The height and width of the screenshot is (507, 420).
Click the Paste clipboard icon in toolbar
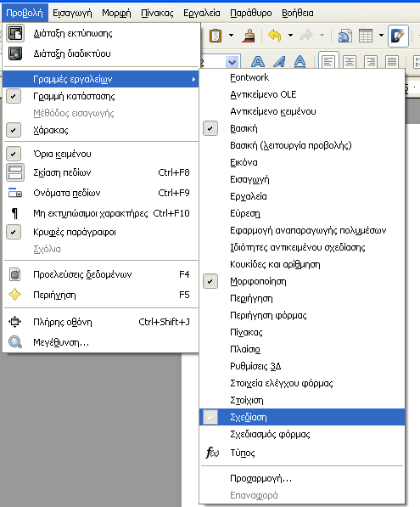216,36
